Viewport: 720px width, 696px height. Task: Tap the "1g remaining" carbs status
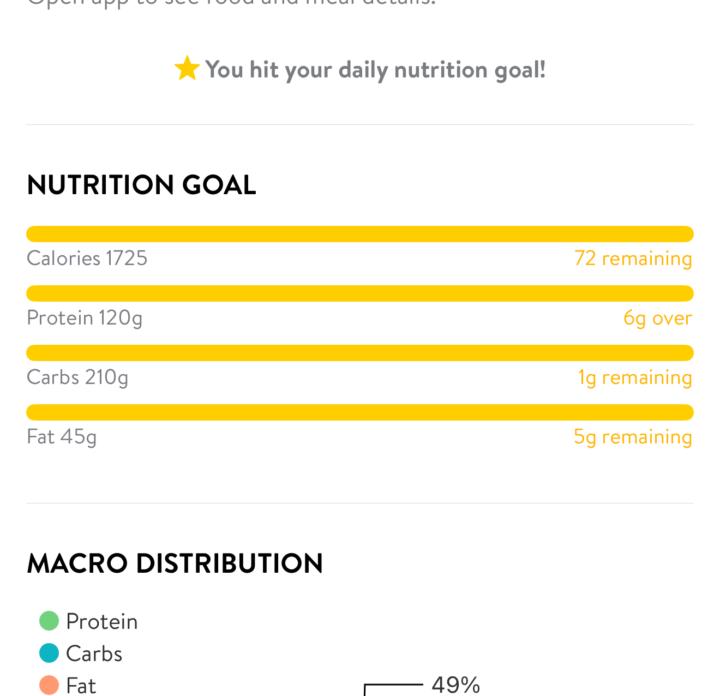click(635, 377)
